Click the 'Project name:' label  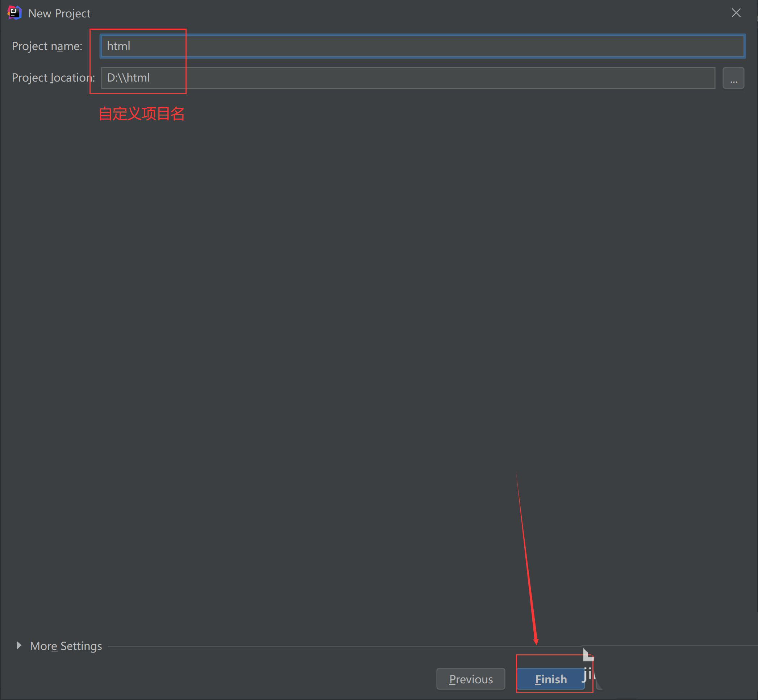(47, 46)
